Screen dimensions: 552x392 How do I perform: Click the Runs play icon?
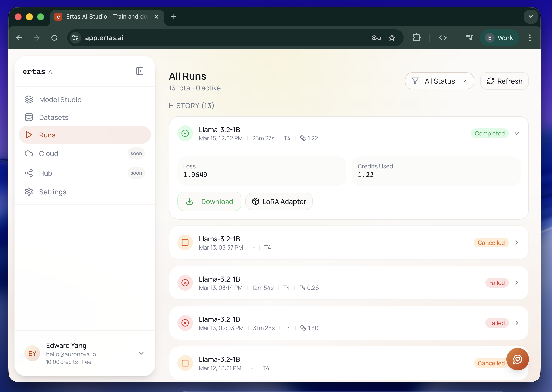(29, 135)
